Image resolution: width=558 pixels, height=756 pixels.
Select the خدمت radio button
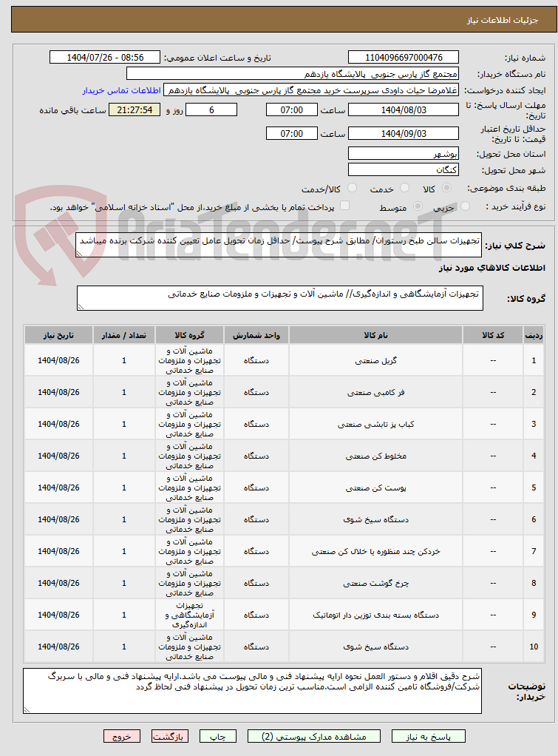pyautogui.click(x=404, y=188)
